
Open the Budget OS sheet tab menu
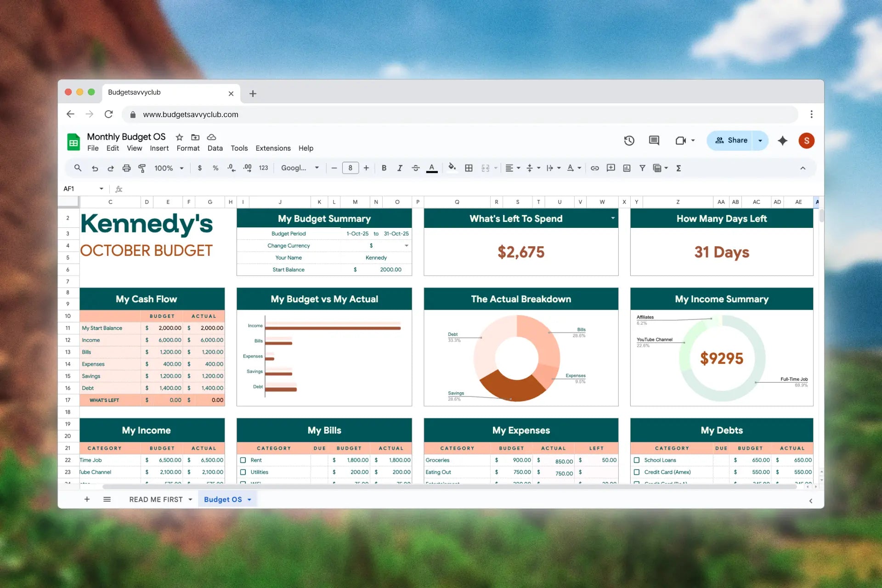[249, 499]
